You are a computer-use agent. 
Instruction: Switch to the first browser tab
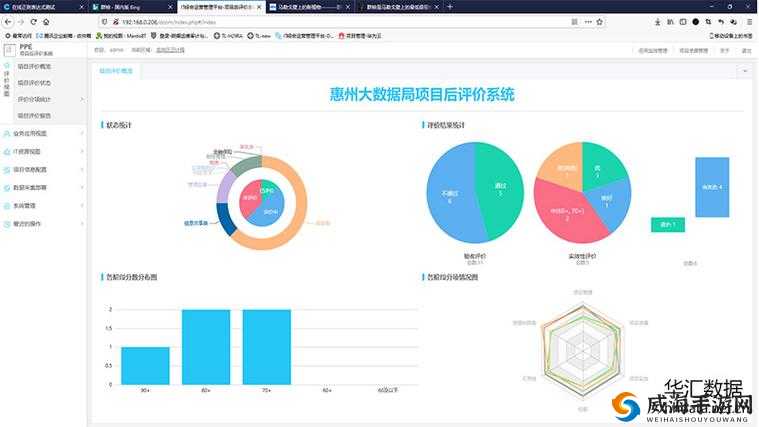(44, 7)
